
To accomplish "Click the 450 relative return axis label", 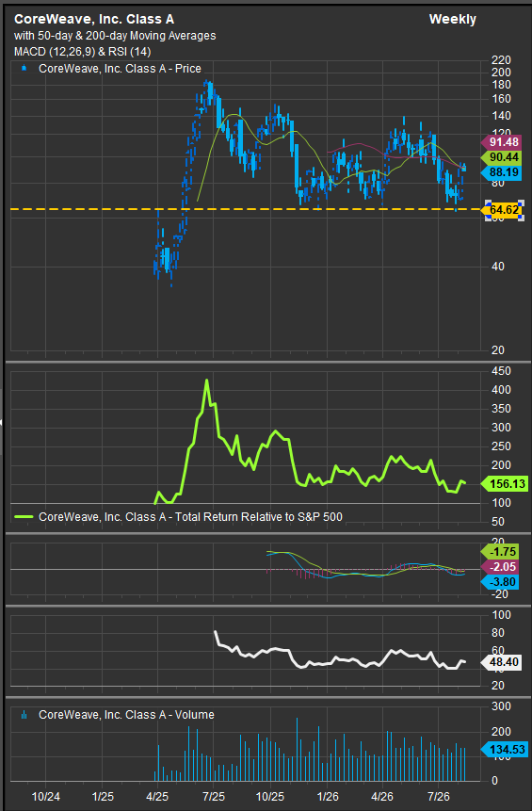I will pyautogui.click(x=501, y=371).
